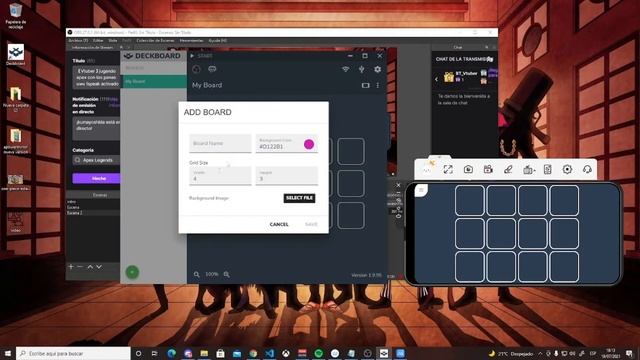Viewport: 640px width, 360px height.
Task: Open Vista menu in OBS
Action: tap(113, 41)
